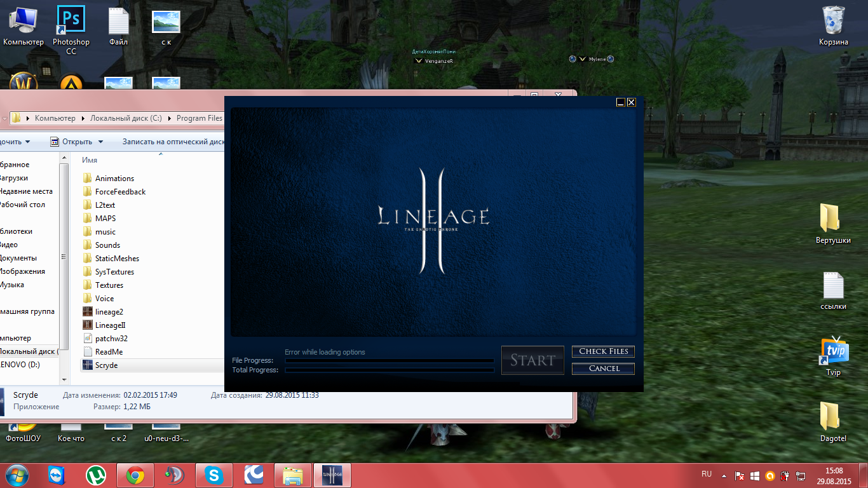Switch the RU language indicator

tap(707, 474)
